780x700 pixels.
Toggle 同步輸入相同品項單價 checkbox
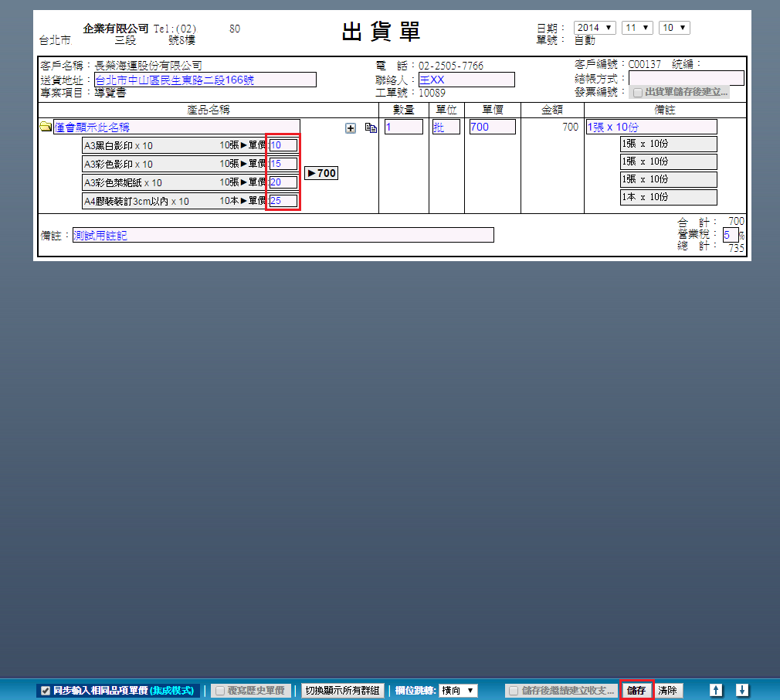(46, 690)
